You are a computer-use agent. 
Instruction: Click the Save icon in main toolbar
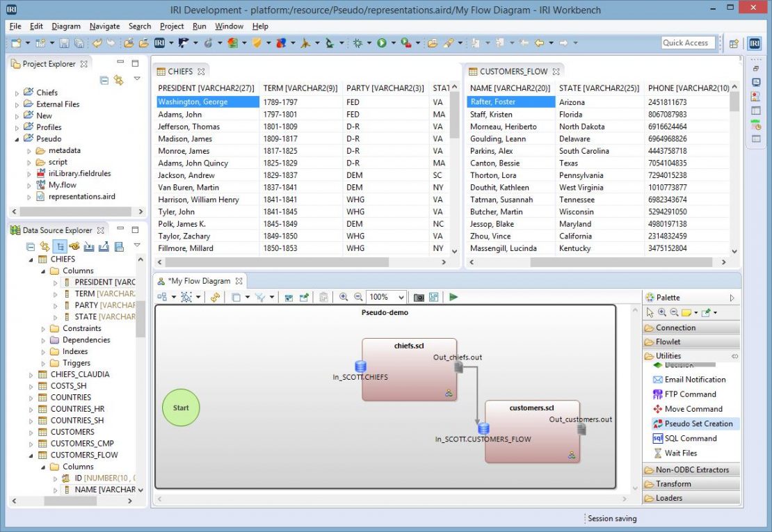[x=64, y=43]
